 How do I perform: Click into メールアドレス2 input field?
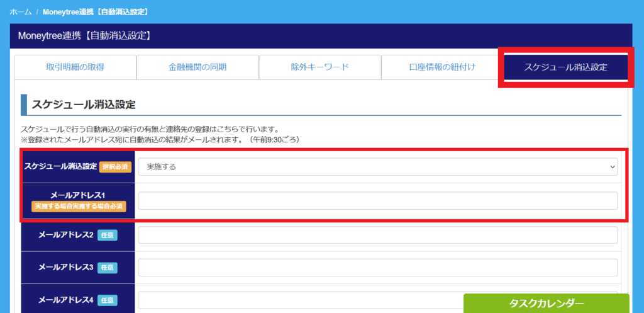coord(378,235)
